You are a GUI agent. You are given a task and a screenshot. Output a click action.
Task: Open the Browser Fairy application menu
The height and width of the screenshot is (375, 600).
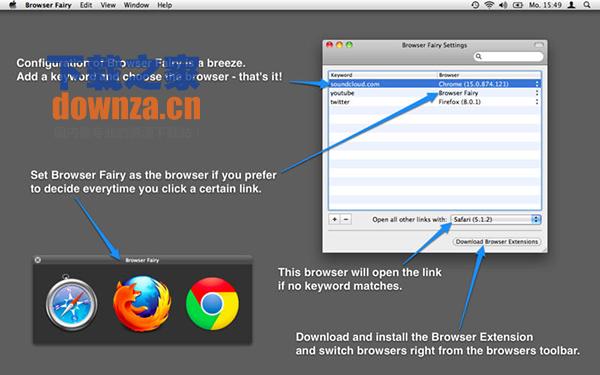(x=48, y=5)
